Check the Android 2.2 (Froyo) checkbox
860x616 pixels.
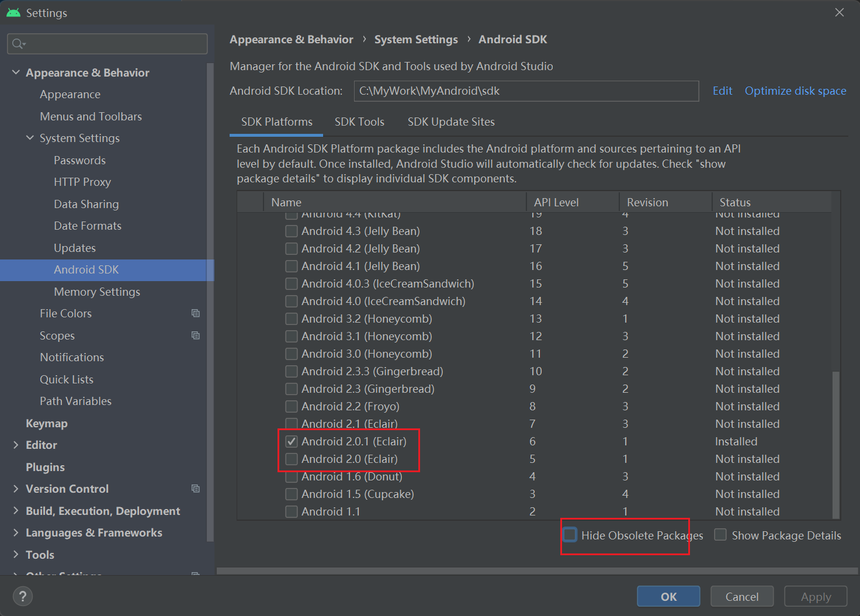pos(291,407)
